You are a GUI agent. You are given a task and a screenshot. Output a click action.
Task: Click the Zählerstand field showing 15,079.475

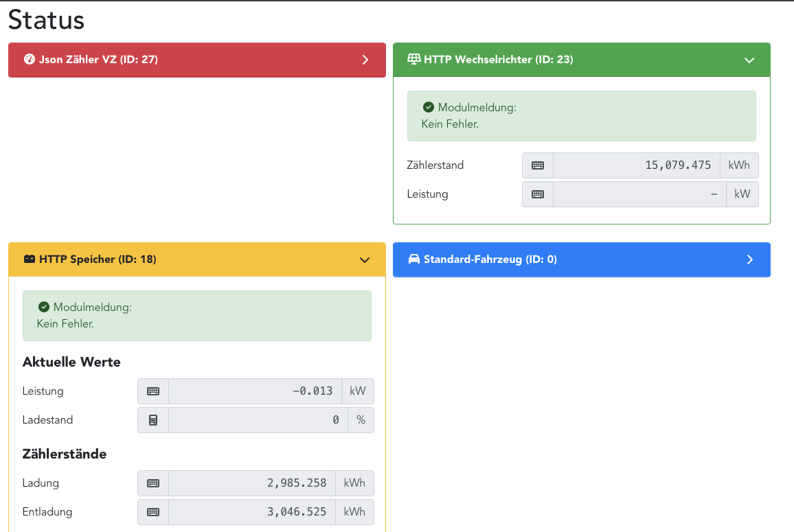(x=636, y=165)
